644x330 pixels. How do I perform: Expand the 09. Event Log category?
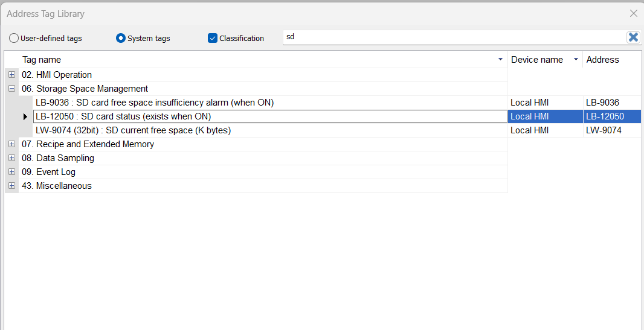pyautogui.click(x=11, y=172)
